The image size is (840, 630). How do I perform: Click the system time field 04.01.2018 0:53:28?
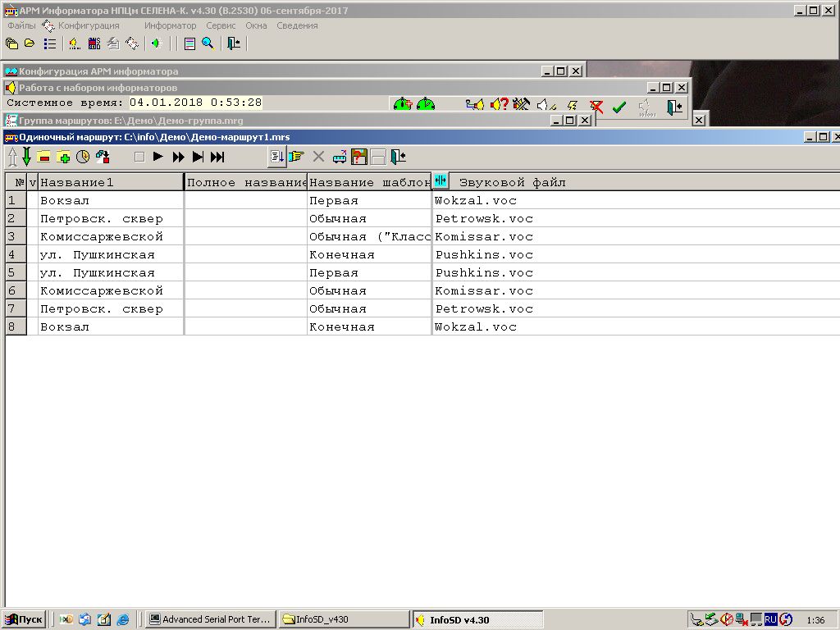pos(195,103)
